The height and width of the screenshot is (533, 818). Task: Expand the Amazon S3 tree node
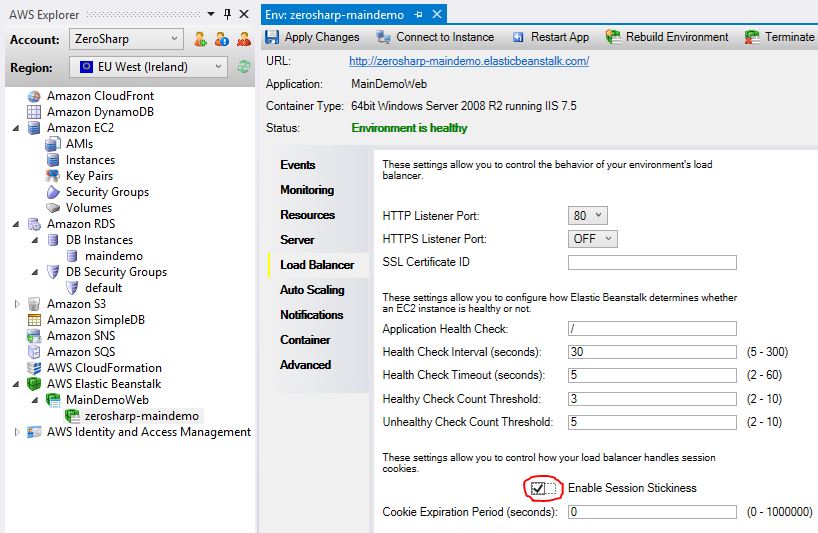(17, 304)
